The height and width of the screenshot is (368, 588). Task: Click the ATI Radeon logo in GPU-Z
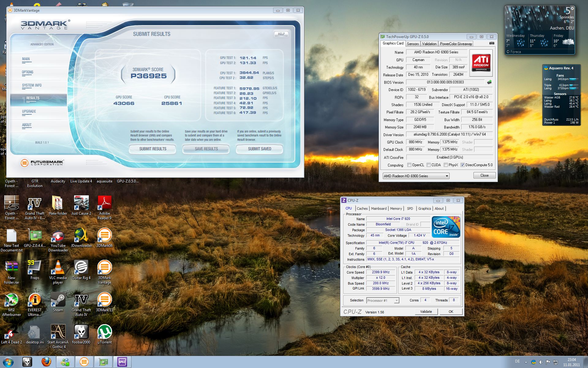click(x=481, y=63)
